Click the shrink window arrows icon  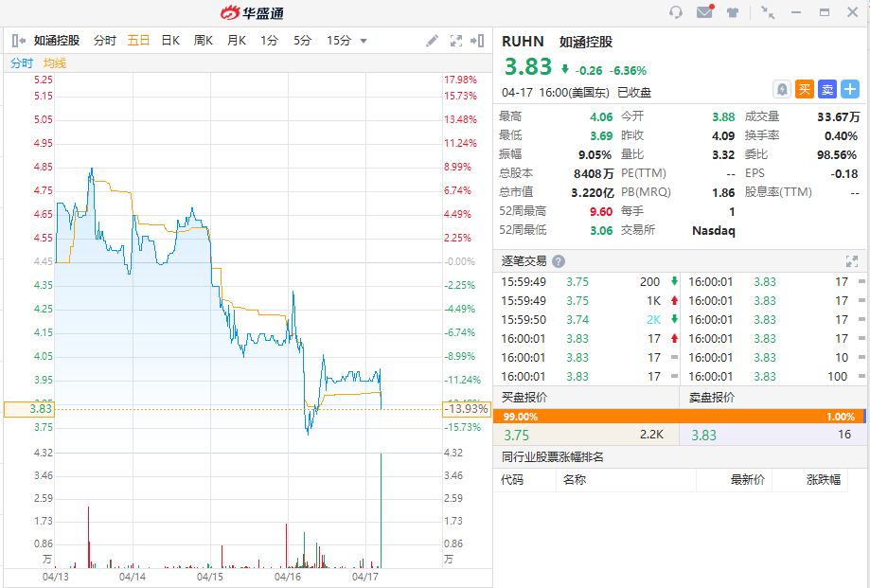click(x=768, y=12)
